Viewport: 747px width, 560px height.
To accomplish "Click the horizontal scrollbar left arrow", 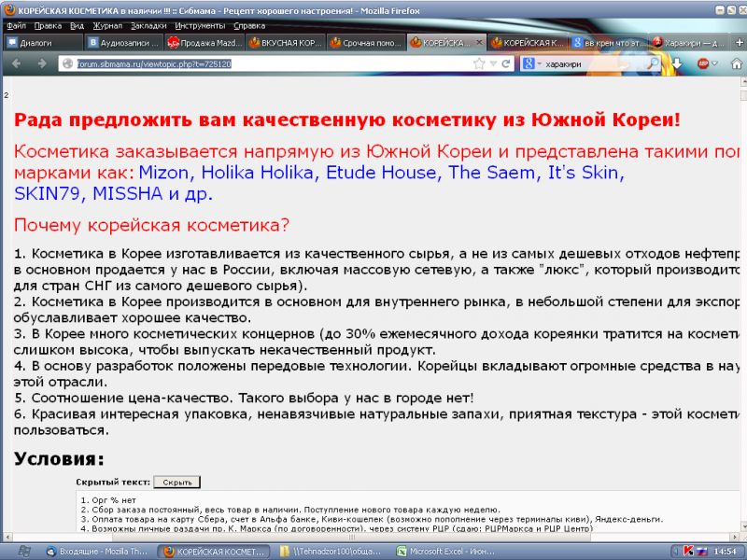I will 7,537.
